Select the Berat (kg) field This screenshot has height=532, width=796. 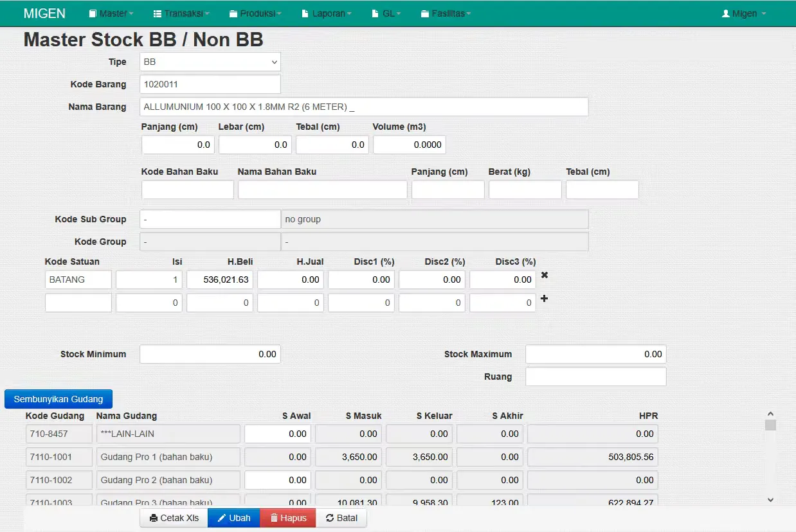(x=525, y=190)
